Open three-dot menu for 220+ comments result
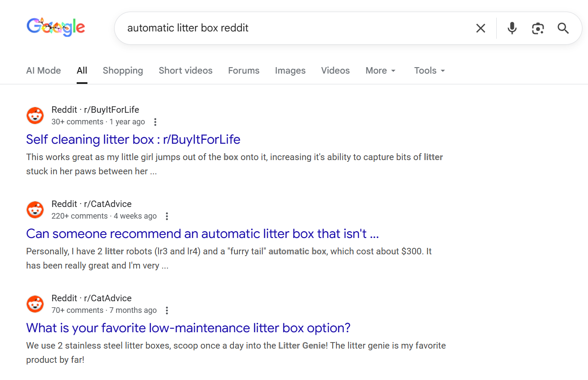The width and height of the screenshot is (588, 380). [167, 216]
